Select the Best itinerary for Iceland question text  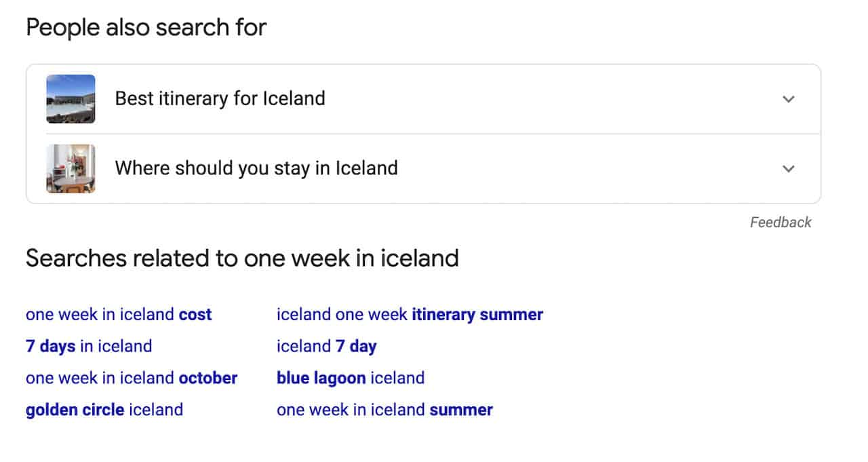click(x=220, y=99)
